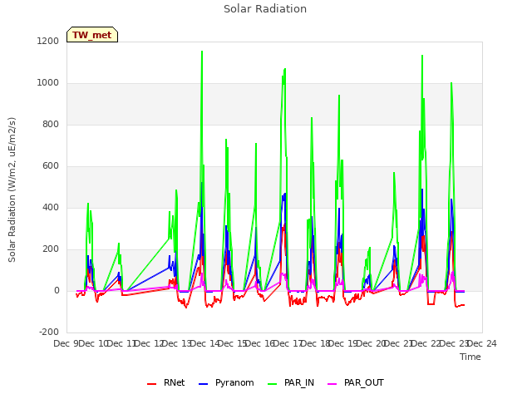
Task: Click the Dec 22 x-axis tick label
Action: 426,343
